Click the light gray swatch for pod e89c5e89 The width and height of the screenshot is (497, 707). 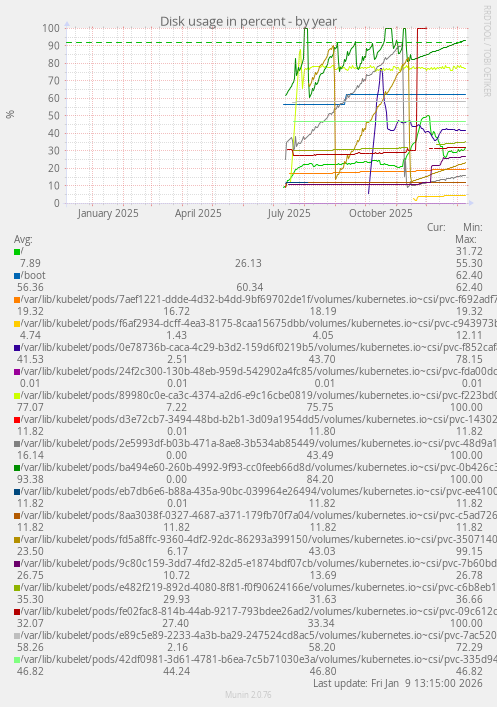pyautogui.click(x=17, y=635)
